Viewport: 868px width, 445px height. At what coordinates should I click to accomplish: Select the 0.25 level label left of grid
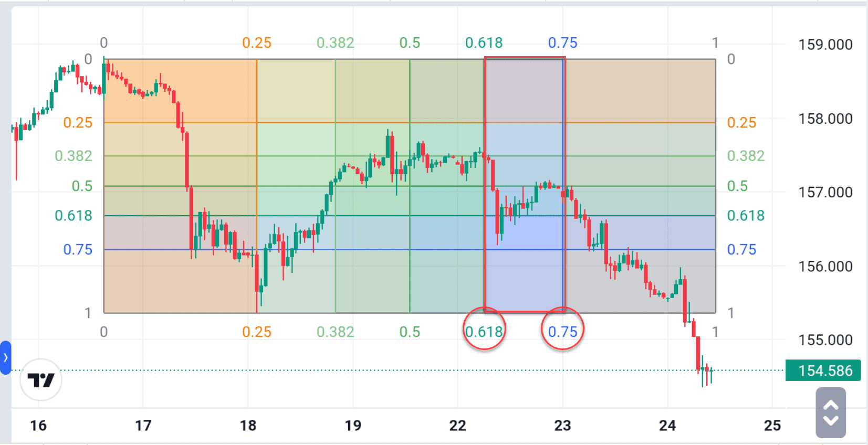[78, 122]
